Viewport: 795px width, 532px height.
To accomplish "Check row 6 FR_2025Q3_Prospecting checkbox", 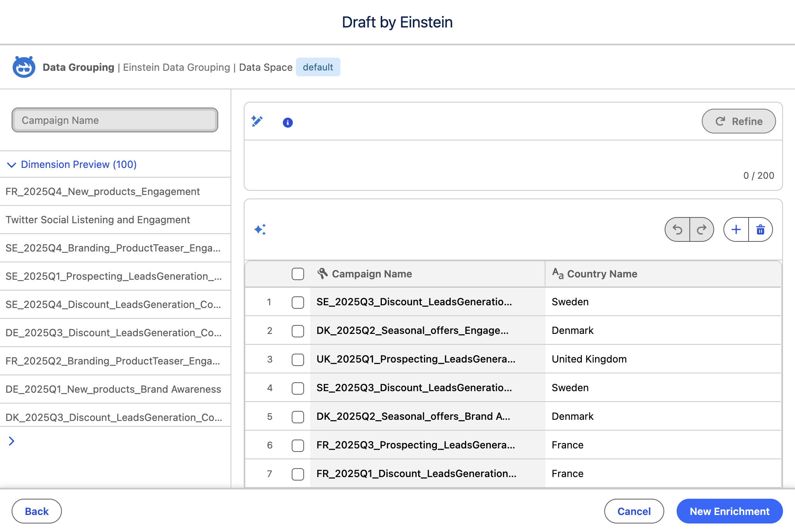I will (298, 445).
